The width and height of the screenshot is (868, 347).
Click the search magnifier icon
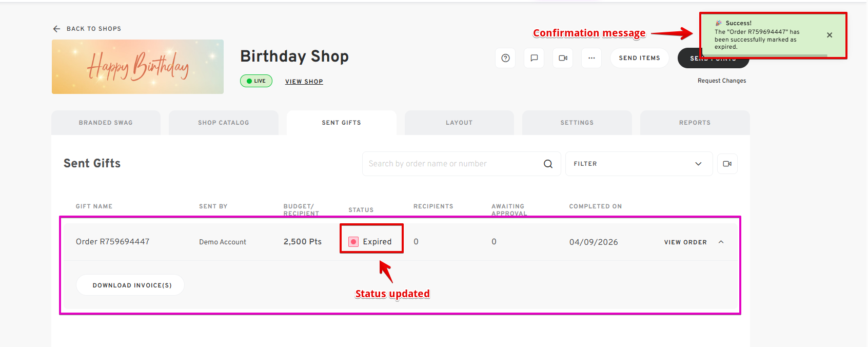pos(548,164)
